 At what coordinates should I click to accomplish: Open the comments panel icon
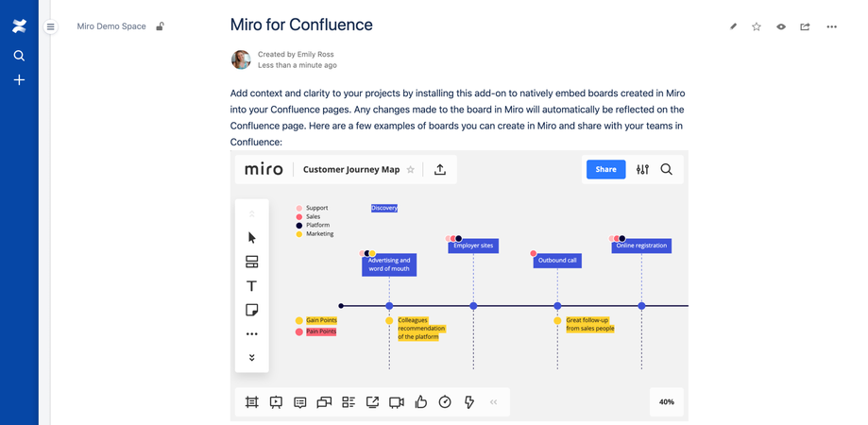(x=300, y=402)
